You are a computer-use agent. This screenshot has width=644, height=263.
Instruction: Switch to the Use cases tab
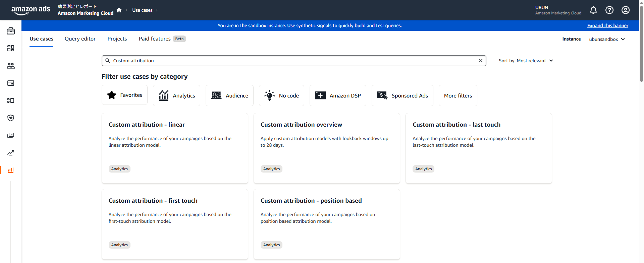click(x=41, y=39)
